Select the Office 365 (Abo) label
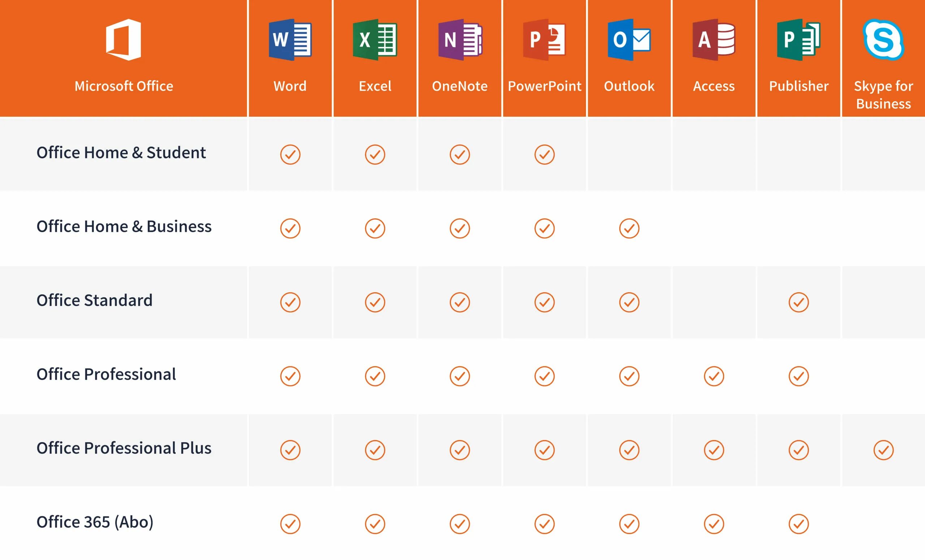Screen dimensions: 925x560 point(95,522)
